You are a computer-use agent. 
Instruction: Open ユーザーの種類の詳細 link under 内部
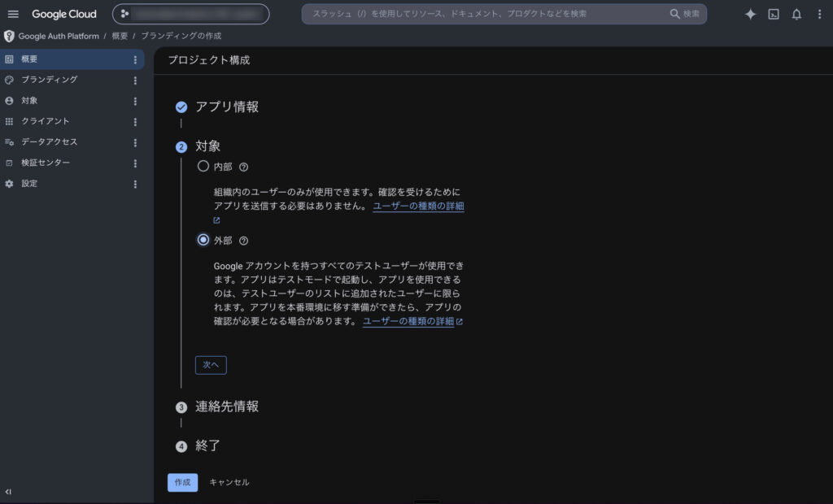click(419, 206)
